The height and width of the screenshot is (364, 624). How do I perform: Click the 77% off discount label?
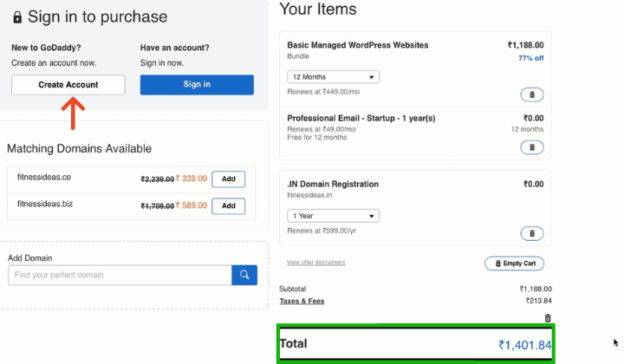530,58
